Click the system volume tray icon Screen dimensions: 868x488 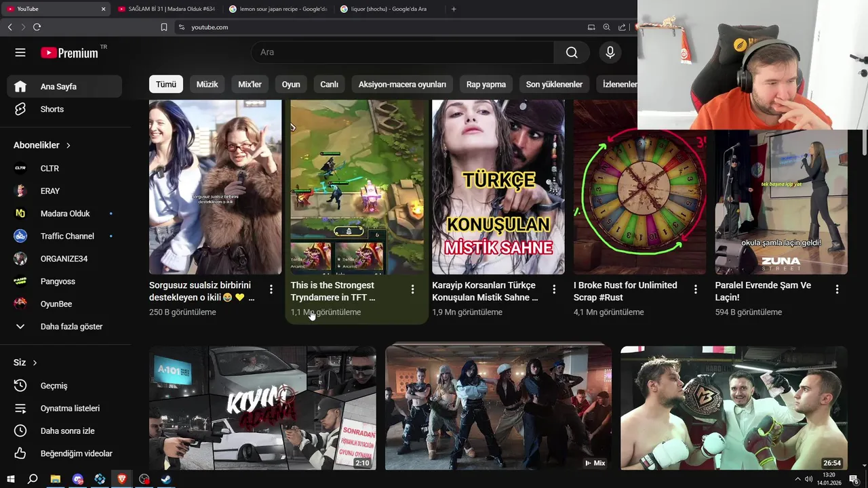(808, 479)
